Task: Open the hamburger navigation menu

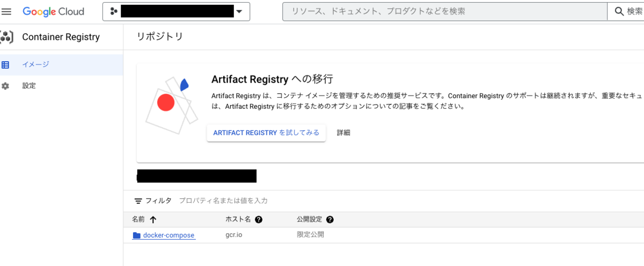Action: point(6,11)
